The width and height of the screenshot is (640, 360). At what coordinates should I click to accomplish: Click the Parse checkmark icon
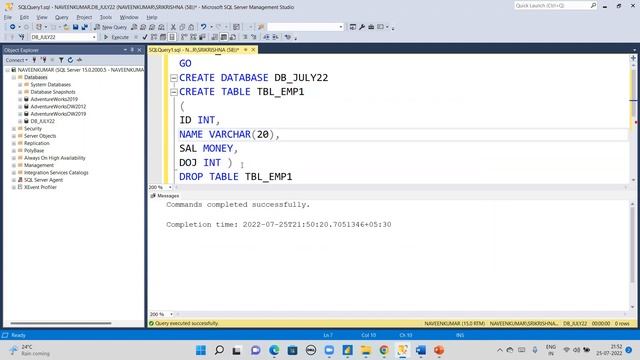pos(145,37)
